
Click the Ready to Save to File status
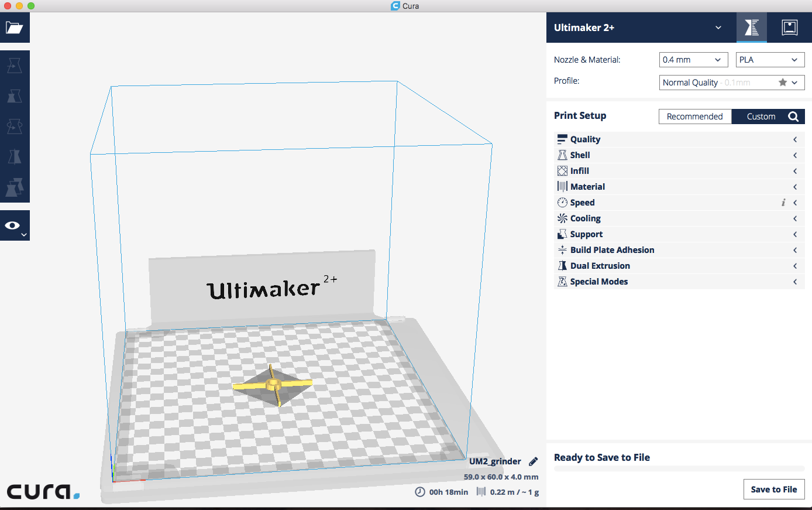pos(602,458)
